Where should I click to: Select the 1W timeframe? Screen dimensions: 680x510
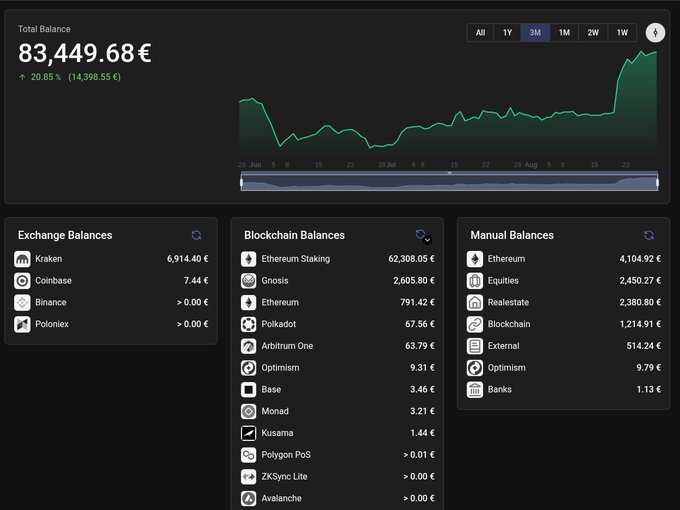[622, 33]
